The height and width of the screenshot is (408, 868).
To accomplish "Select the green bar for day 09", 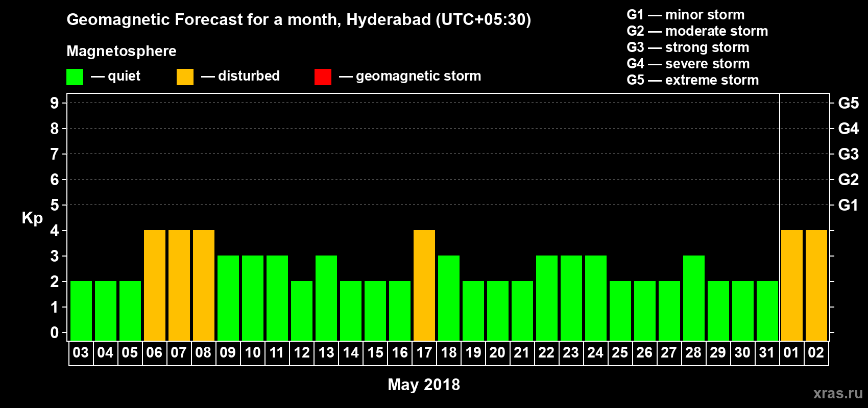I will tap(228, 298).
